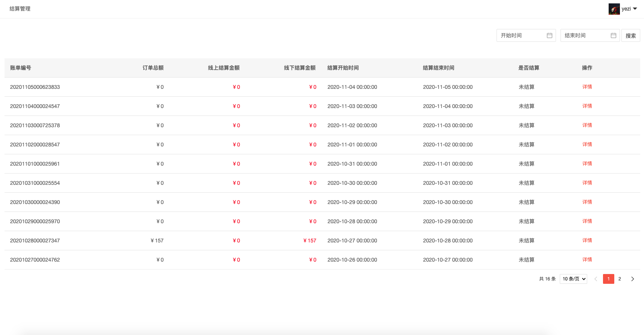Click 未结算 status in row 20201105000623833
Image resolution: width=644 pixels, height=335 pixels.
pos(526,87)
